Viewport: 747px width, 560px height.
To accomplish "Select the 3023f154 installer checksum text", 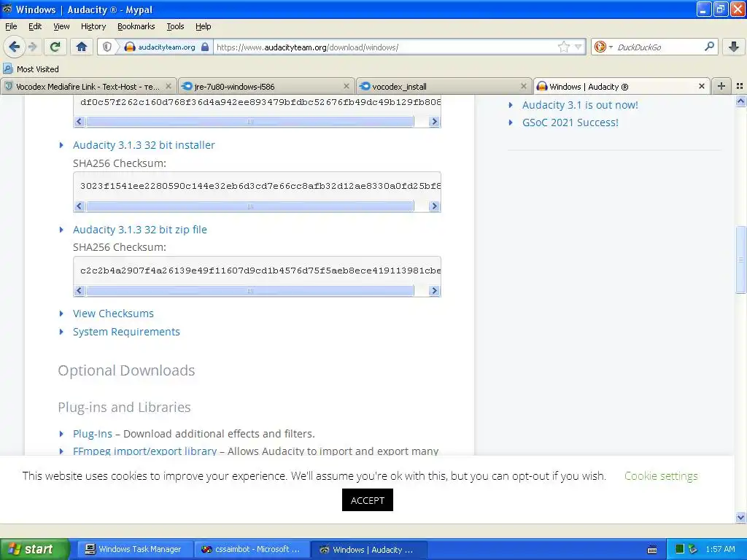I will 260,186.
